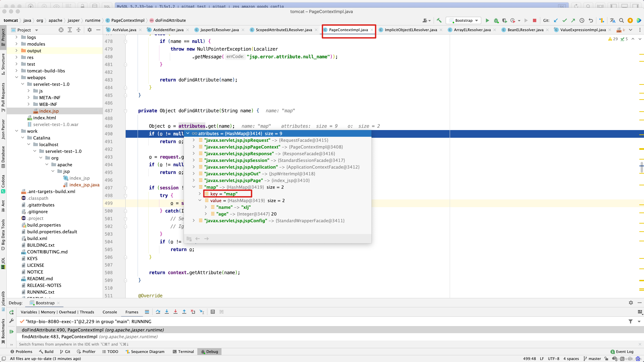
Task: Open debugger settings wrench icon
Action: pyautogui.click(x=12, y=321)
